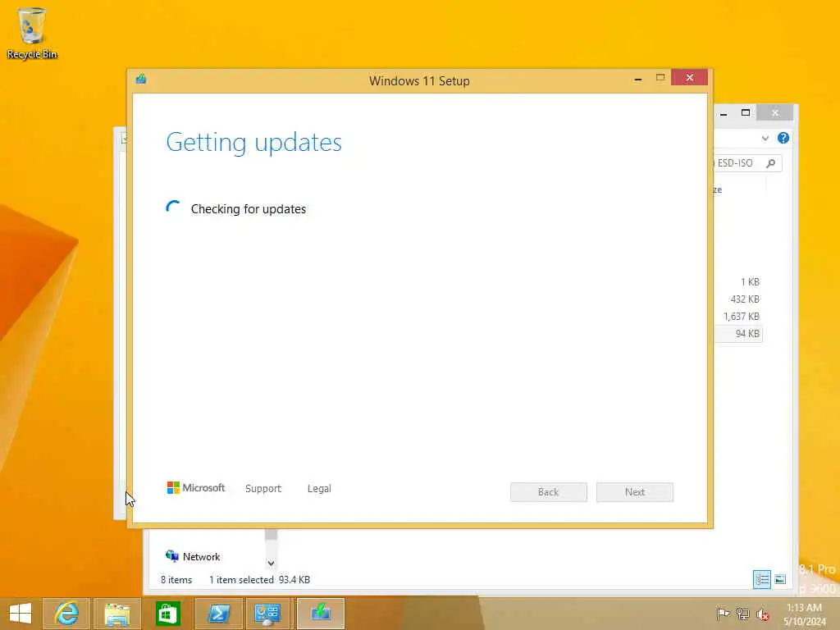Open the Legal link

tap(319, 489)
